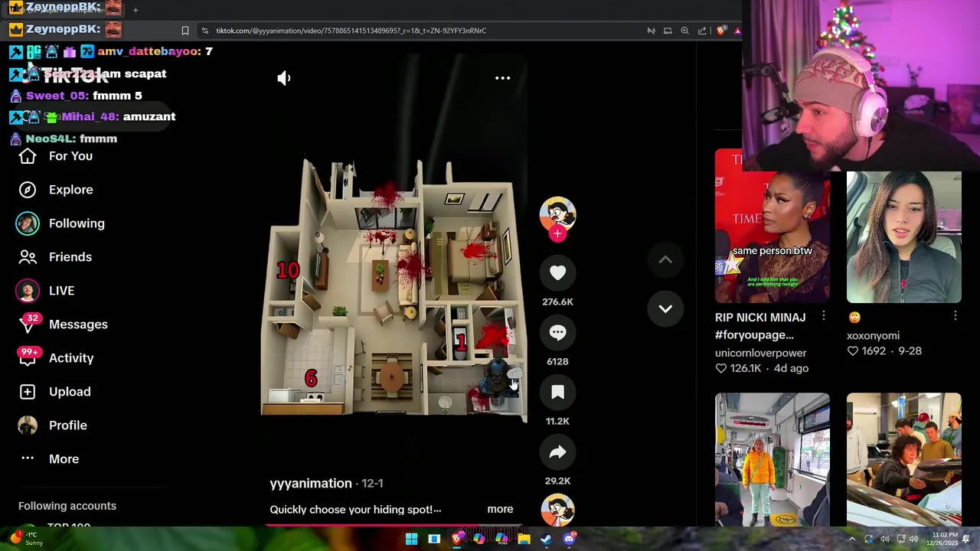Viewport: 980px width, 551px height.
Task: Go to the LIVE section
Action: 61,291
